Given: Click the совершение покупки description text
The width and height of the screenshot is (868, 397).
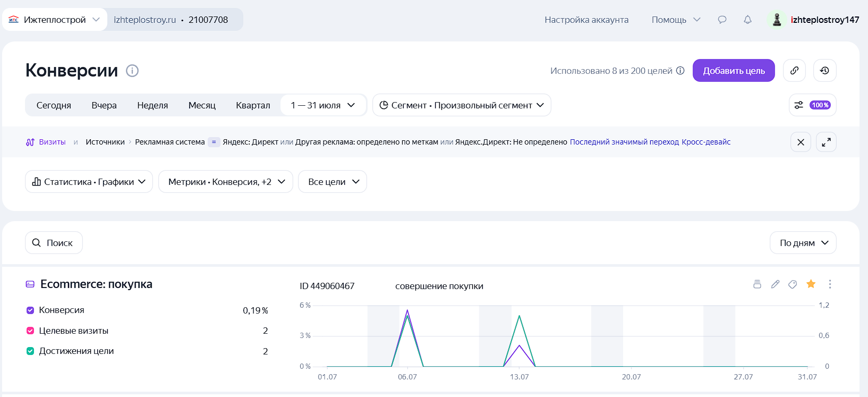Looking at the screenshot, I should pos(439,286).
